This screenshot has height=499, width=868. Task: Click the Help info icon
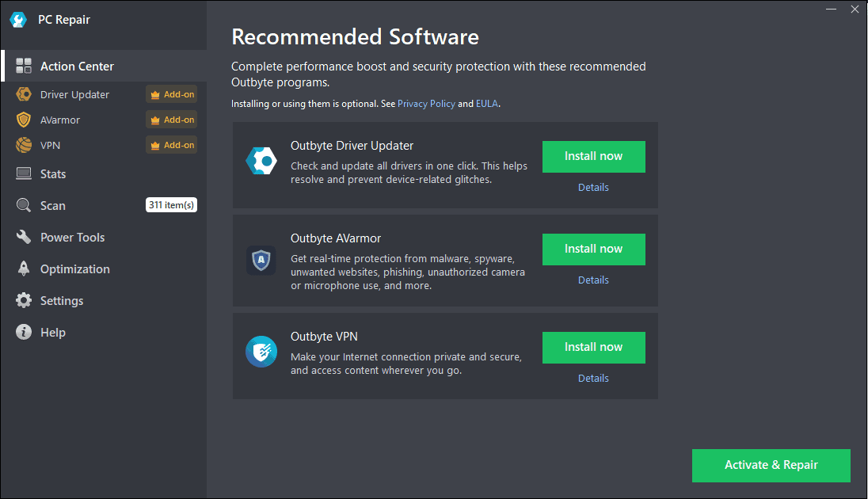(x=24, y=332)
